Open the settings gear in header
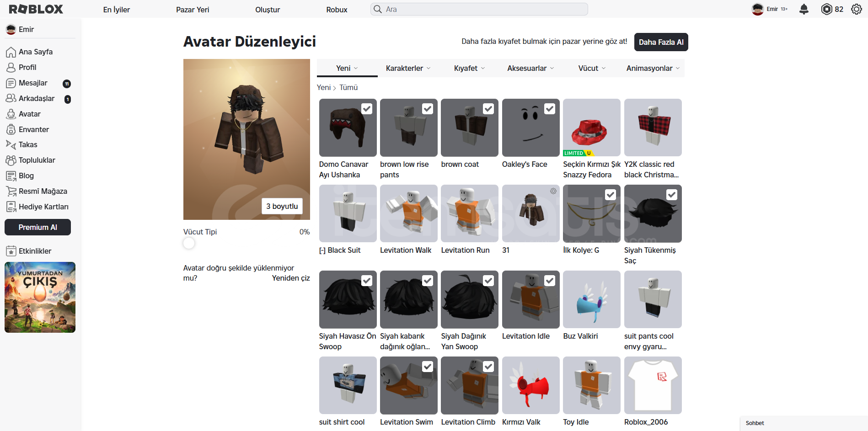The width and height of the screenshot is (868, 431). pyautogui.click(x=857, y=9)
